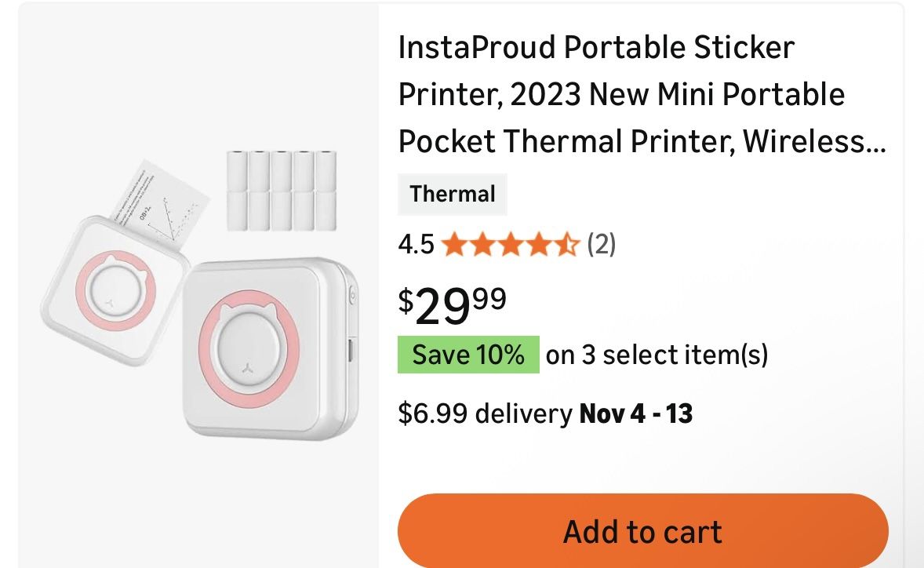Image resolution: width=924 pixels, height=568 pixels.
Task: Select the Thermal attribute badge
Action: pos(453,194)
